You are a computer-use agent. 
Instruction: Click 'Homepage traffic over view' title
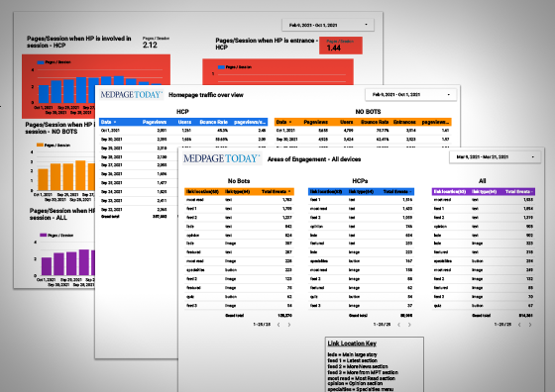206,95
